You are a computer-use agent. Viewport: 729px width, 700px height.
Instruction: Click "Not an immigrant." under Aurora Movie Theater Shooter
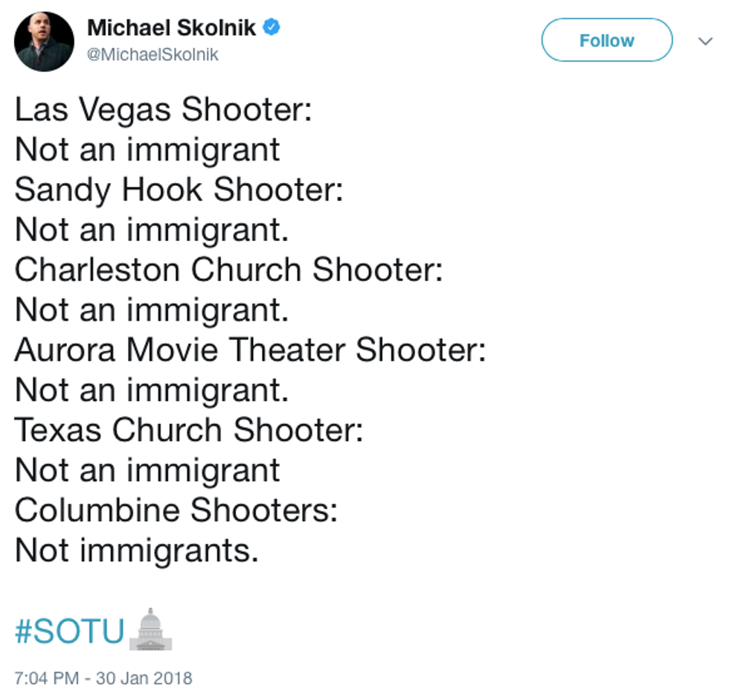pyautogui.click(x=151, y=390)
